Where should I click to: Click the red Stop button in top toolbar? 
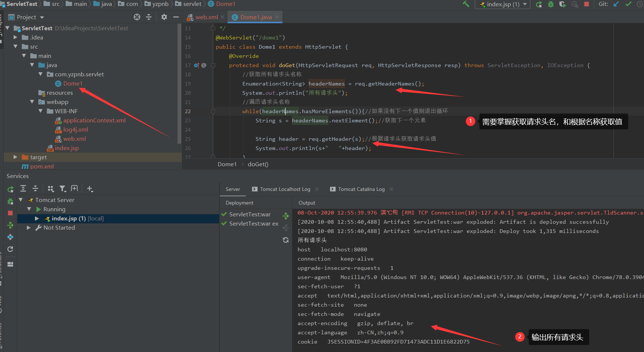[587, 4]
